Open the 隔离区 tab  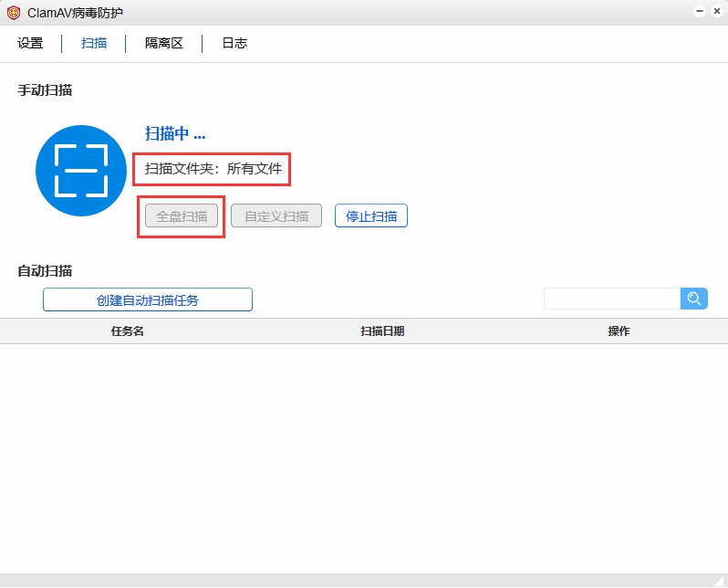(x=164, y=43)
